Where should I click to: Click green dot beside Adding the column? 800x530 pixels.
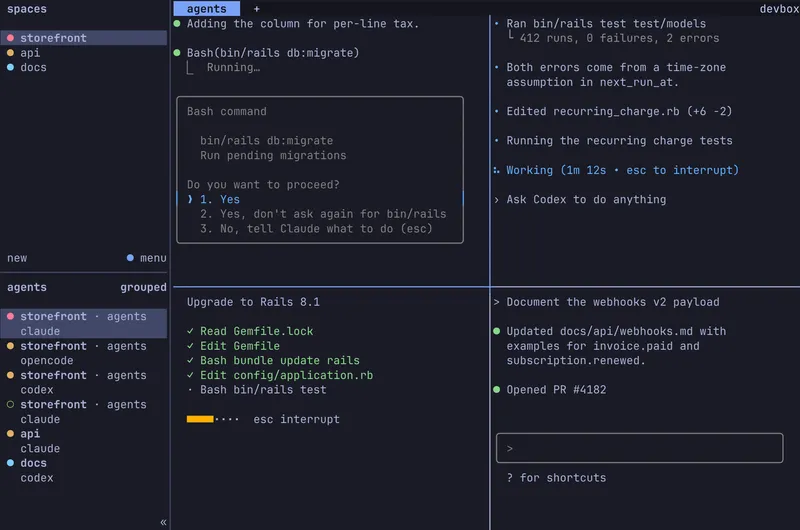point(177,23)
